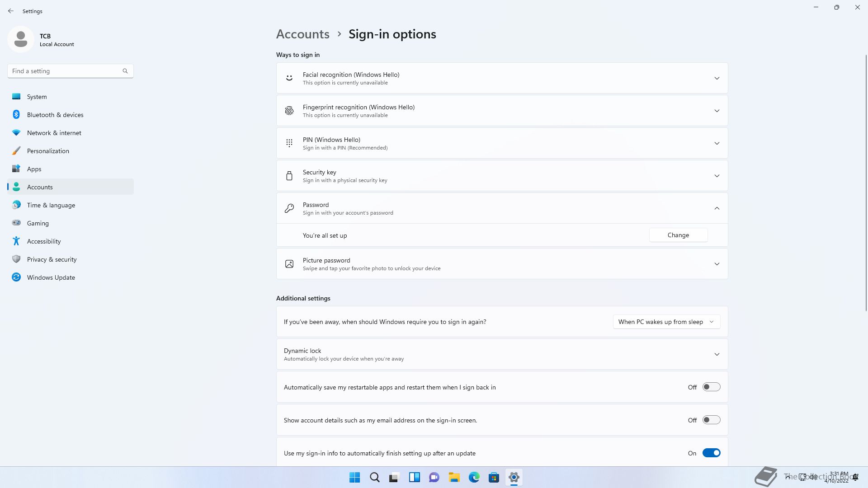Click the PIN keypad dots icon
This screenshot has height=488, width=868.
(289, 143)
